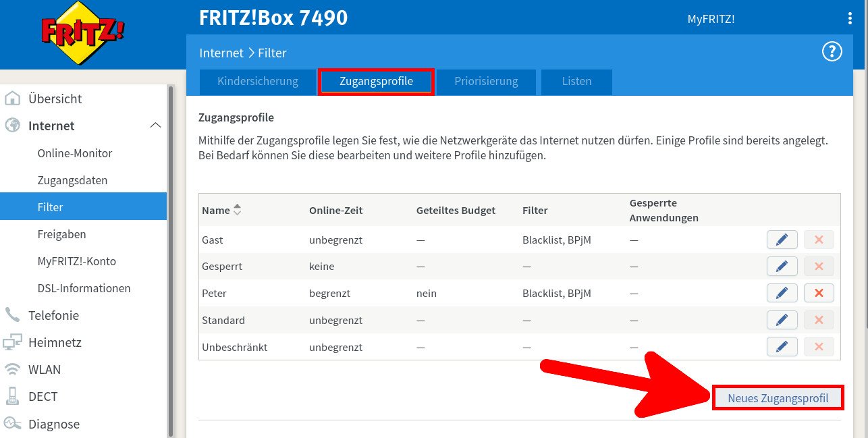Image resolution: width=868 pixels, height=438 pixels.
Task: Select the Zugangsprofile tab
Action: point(376,81)
